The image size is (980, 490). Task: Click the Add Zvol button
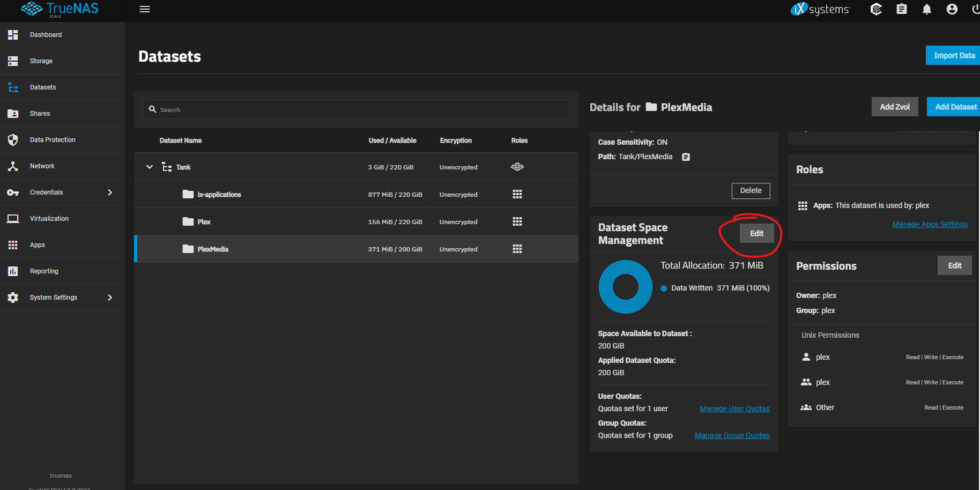[895, 107]
